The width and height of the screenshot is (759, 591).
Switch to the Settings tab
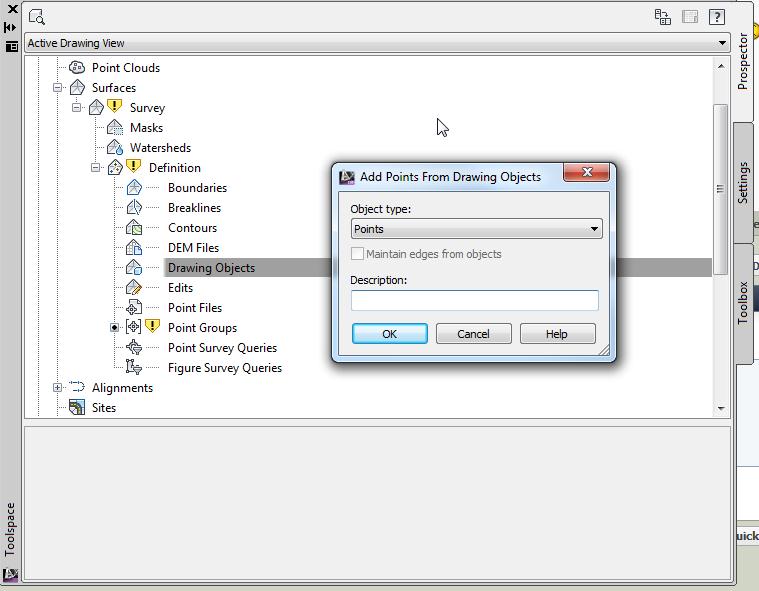[x=743, y=182]
